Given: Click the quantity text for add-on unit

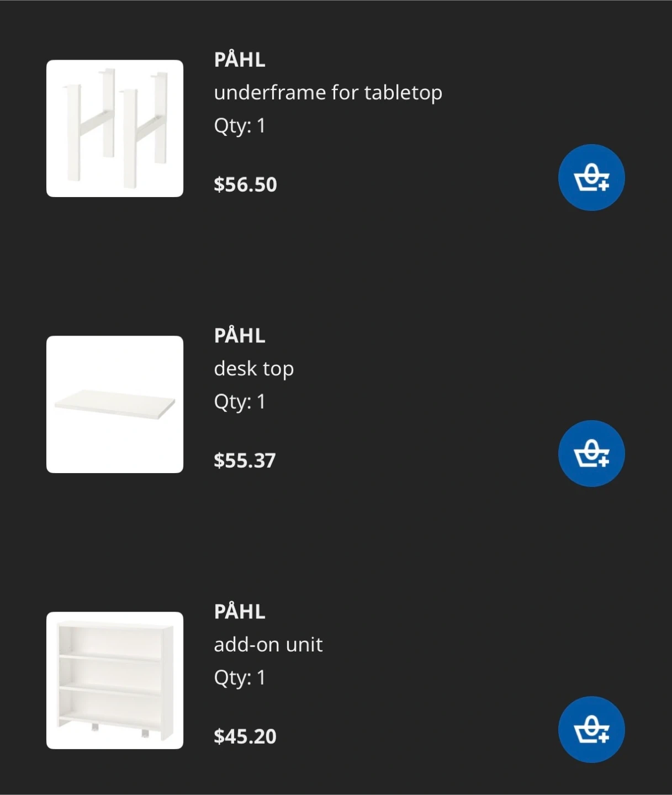Looking at the screenshot, I should coord(240,678).
